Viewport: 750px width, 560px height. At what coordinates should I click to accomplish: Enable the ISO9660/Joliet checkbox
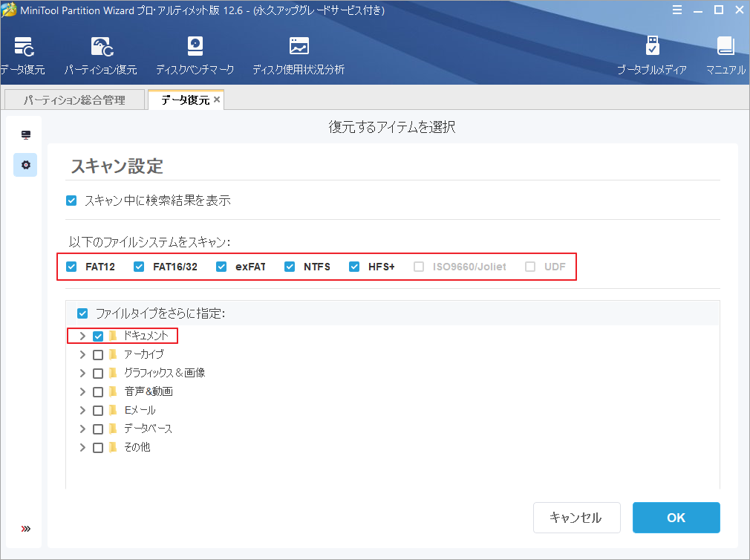click(x=418, y=266)
